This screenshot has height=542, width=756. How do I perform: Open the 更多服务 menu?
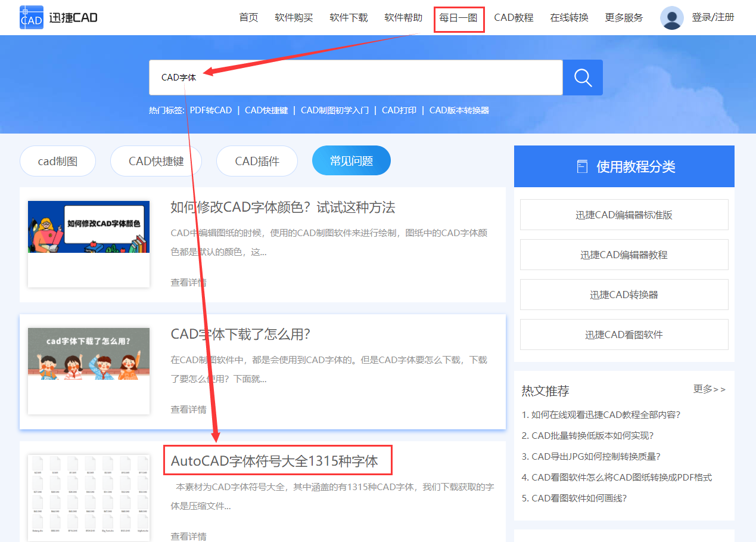pos(623,17)
